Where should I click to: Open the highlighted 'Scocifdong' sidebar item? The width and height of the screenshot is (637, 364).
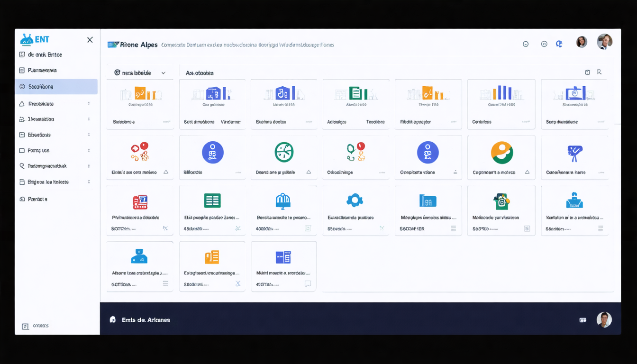click(56, 87)
